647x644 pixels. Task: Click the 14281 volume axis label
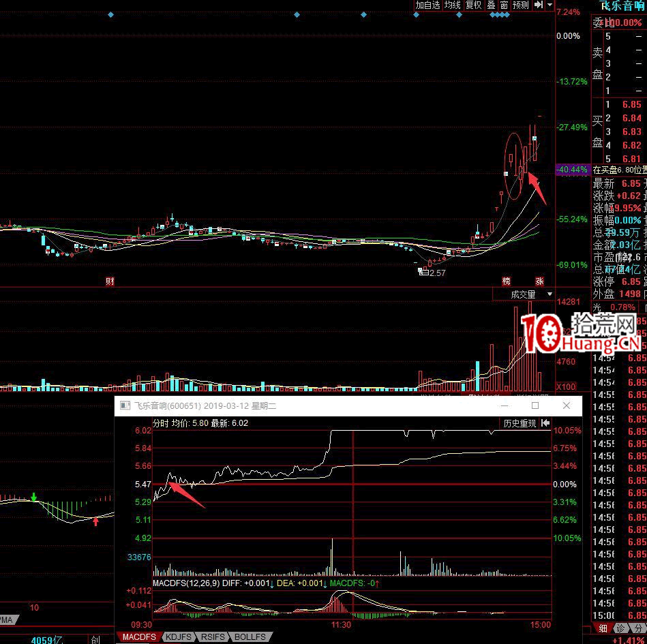point(568,302)
